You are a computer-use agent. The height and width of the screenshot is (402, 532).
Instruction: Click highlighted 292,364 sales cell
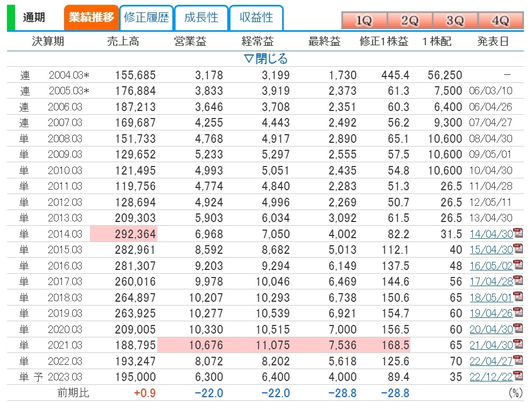pos(123,234)
